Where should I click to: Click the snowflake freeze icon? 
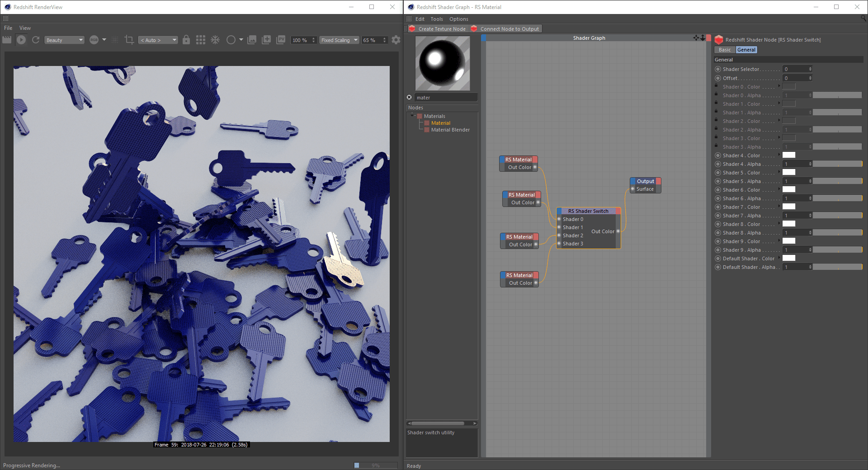pyautogui.click(x=215, y=40)
